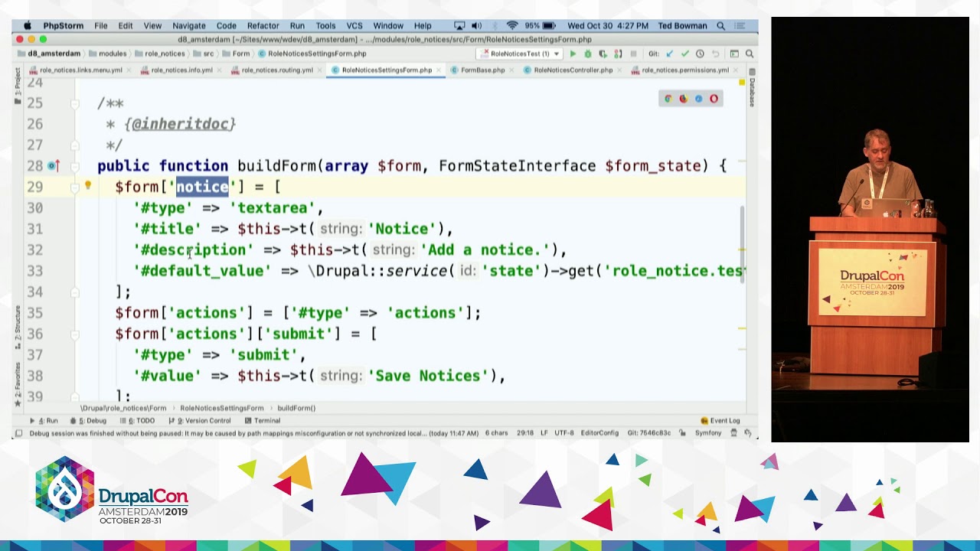Click the 29:18 cursor position entry
The width and height of the screenshot is (980, 551).
[525, 433]
